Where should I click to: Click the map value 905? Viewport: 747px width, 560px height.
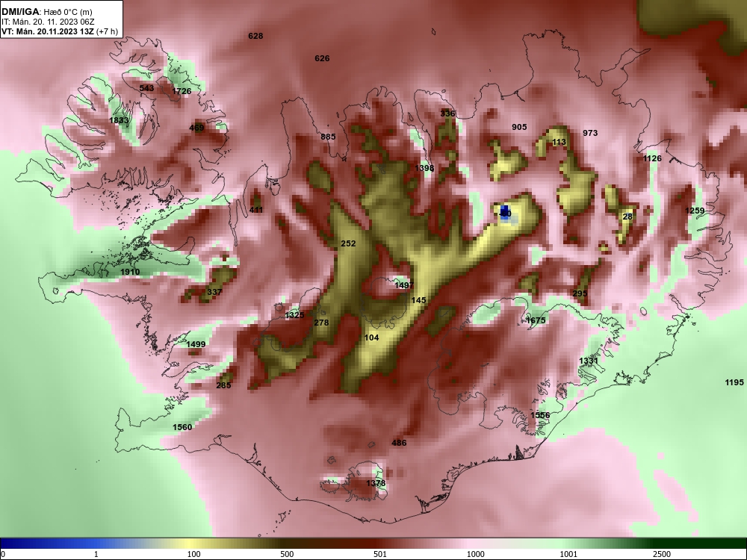tap(519, 127)
